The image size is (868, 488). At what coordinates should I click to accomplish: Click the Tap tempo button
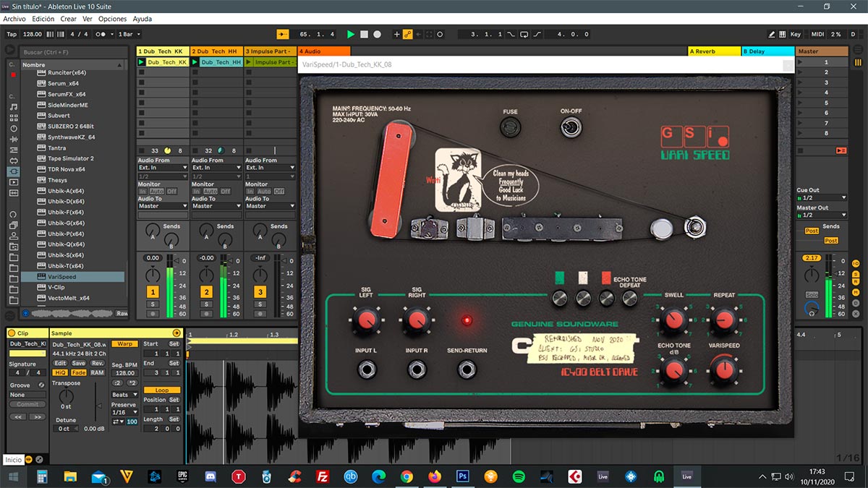[12, 34]
